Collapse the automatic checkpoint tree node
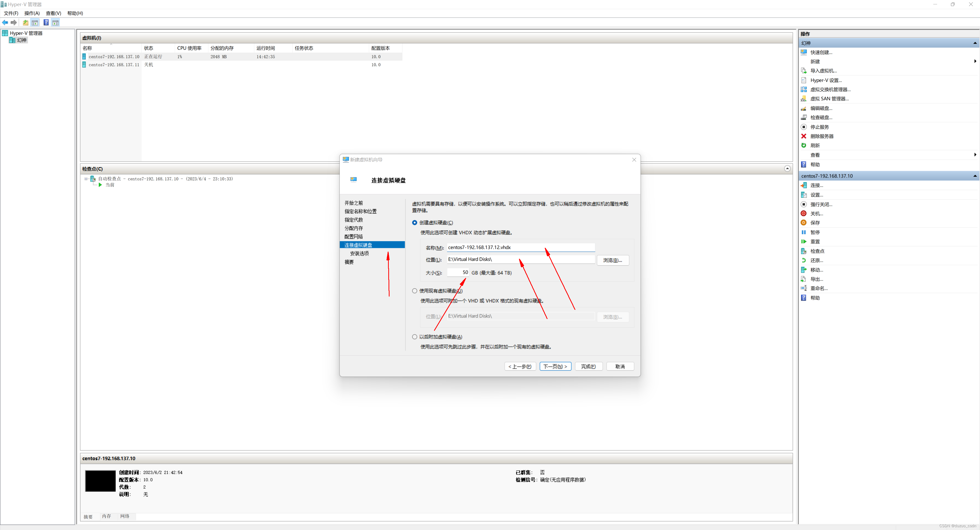 point(86,179)
